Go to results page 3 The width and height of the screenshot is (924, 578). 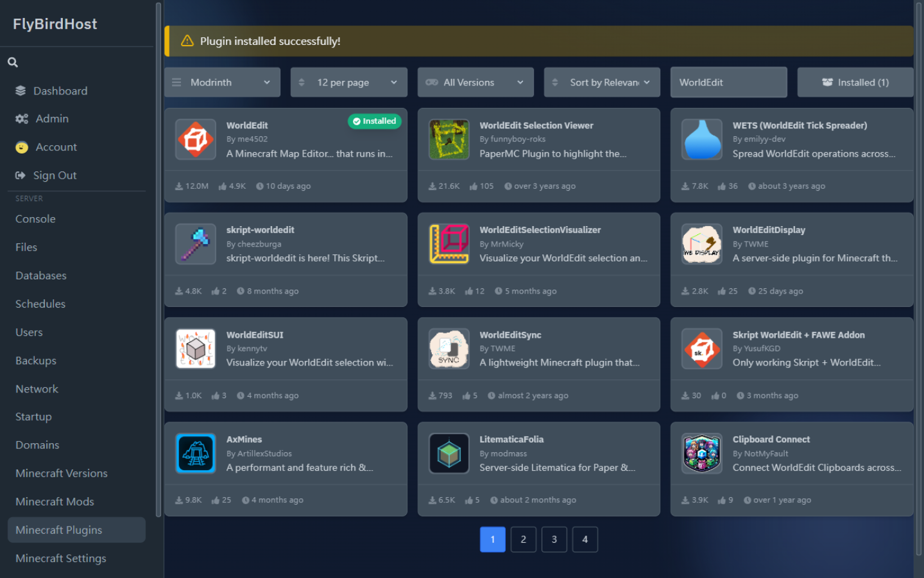pyautogui.click(x=554, y=539)
